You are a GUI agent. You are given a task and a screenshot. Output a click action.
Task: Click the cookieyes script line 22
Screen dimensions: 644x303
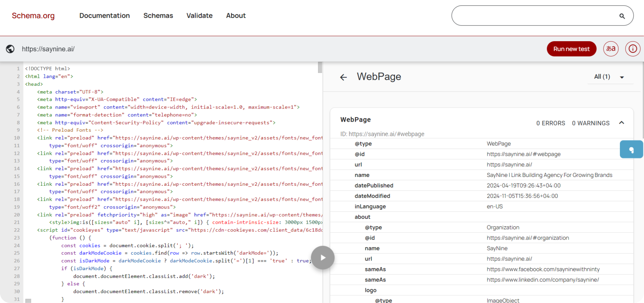pos(180,230)
